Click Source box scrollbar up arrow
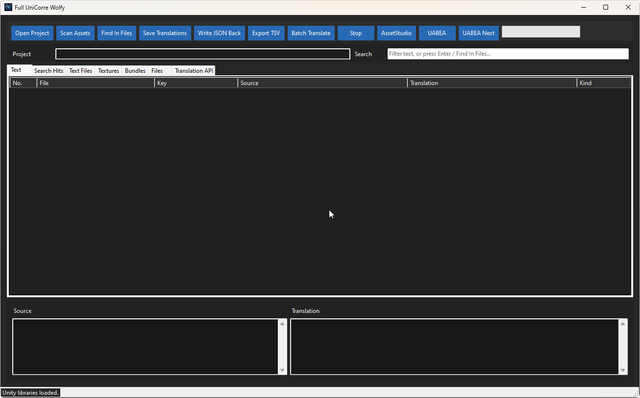 click(282, 324)
